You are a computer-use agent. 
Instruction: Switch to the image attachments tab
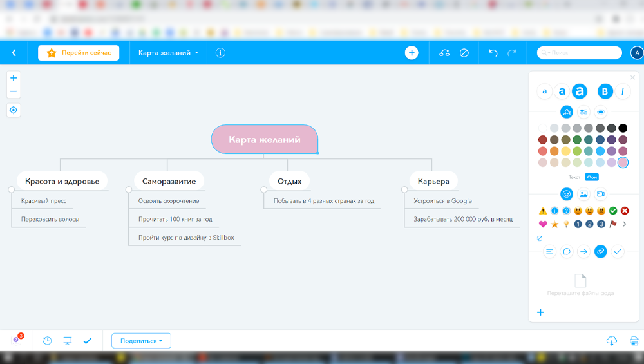click(583, 193)
